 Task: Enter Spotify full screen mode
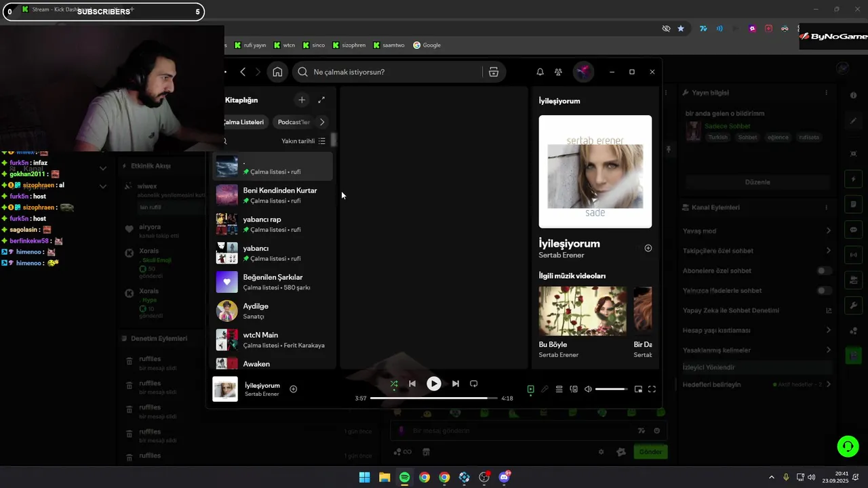pyautogui.click(x=652, y=389)
